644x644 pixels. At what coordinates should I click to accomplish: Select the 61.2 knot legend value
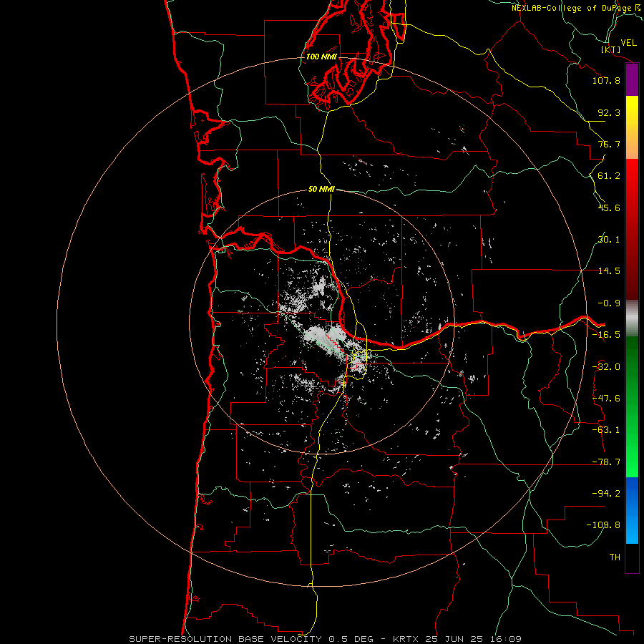609,176
